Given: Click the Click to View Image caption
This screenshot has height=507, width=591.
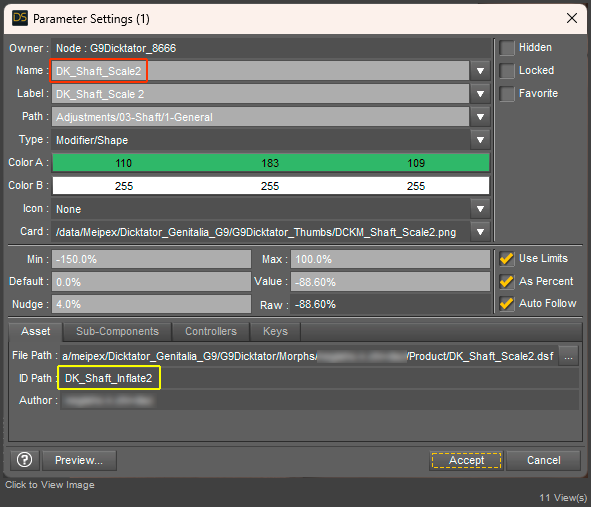Looking at the screenshot, I should click(x=50, y=485).
